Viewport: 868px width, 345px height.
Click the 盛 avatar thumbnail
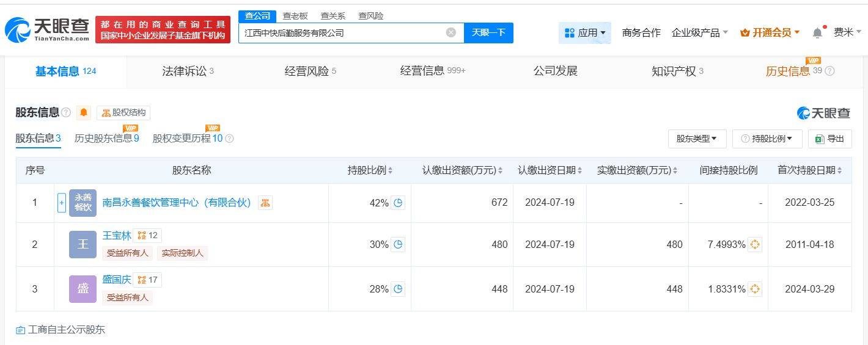(83, 289)
